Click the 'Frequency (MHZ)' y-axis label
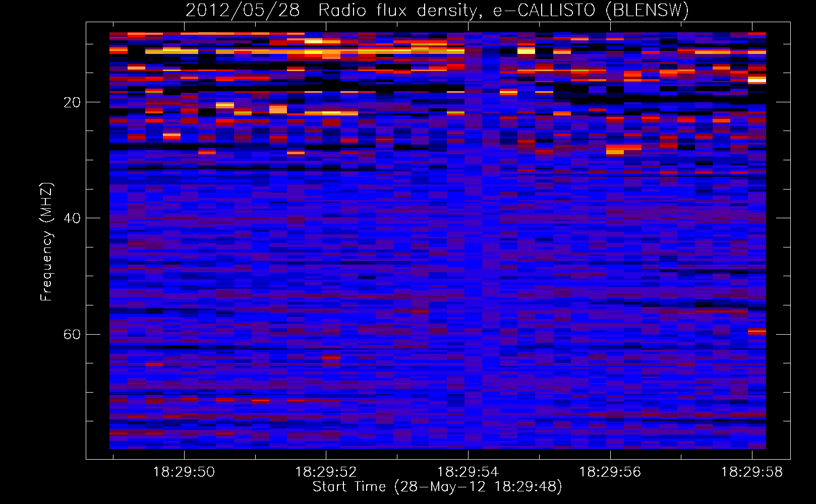 click(x=46, y=242)
